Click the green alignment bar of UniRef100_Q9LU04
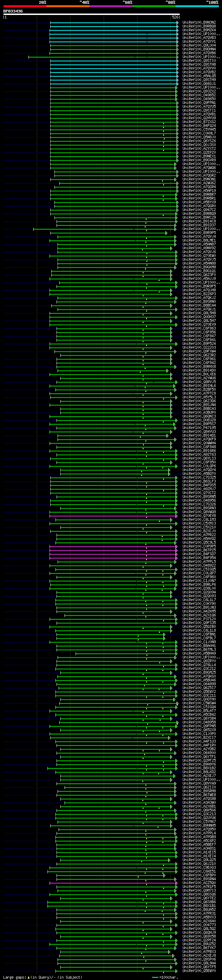Image resolution: width=222 pixels, height=980 pixels. pos(114,45)
